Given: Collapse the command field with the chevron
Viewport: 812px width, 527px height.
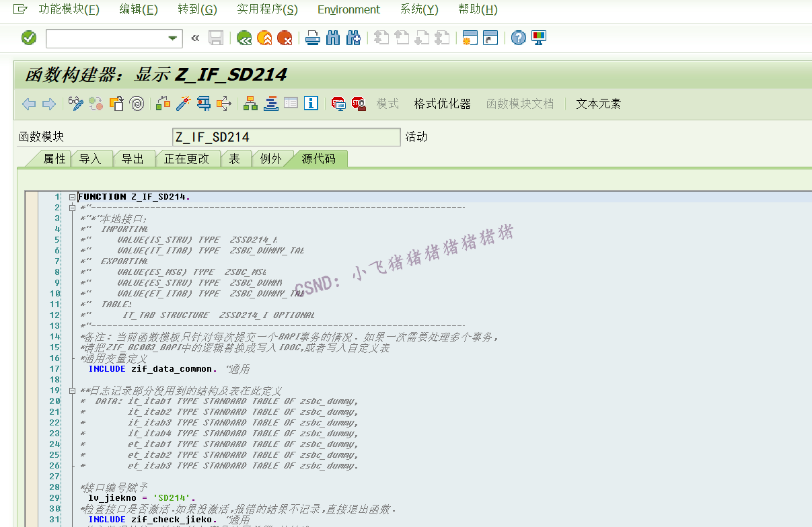Looking at the screenshot, I should click(194, 38).
